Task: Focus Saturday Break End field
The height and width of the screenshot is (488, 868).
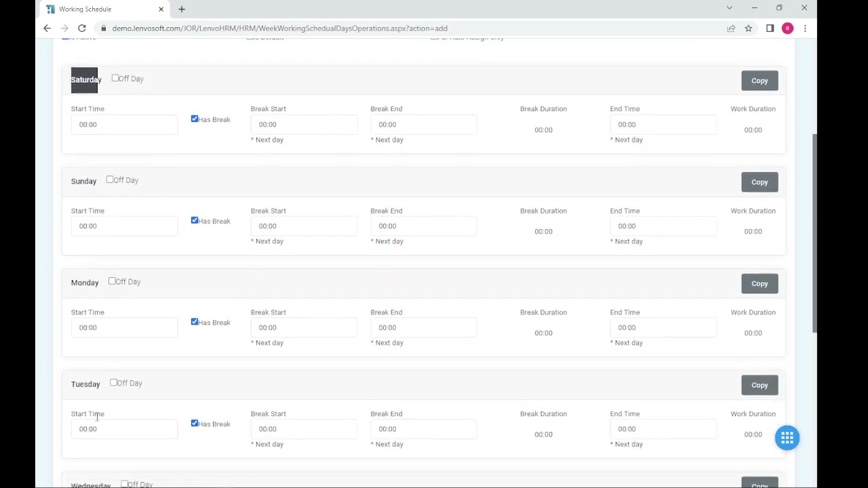Action: point(424,125)
